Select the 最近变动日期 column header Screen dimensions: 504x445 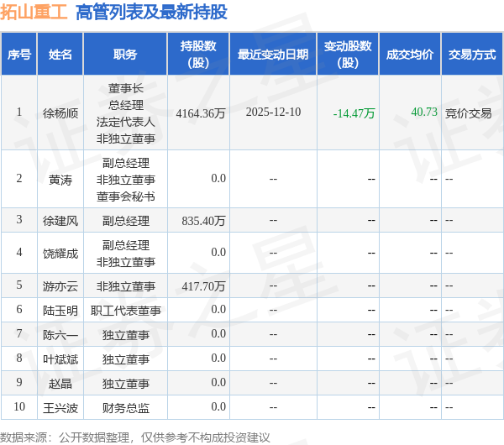[273, 54]
